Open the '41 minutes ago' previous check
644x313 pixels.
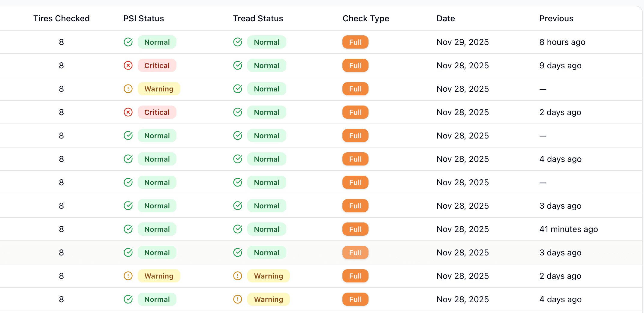[568, 229]
